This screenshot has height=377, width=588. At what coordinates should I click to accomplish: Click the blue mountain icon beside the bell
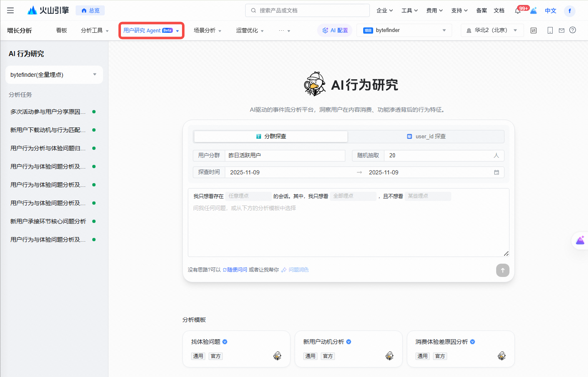pos(534,10)
